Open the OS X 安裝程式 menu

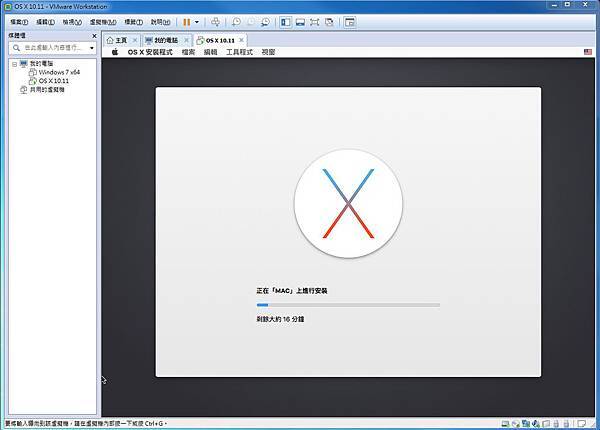(x=150, y=52)
